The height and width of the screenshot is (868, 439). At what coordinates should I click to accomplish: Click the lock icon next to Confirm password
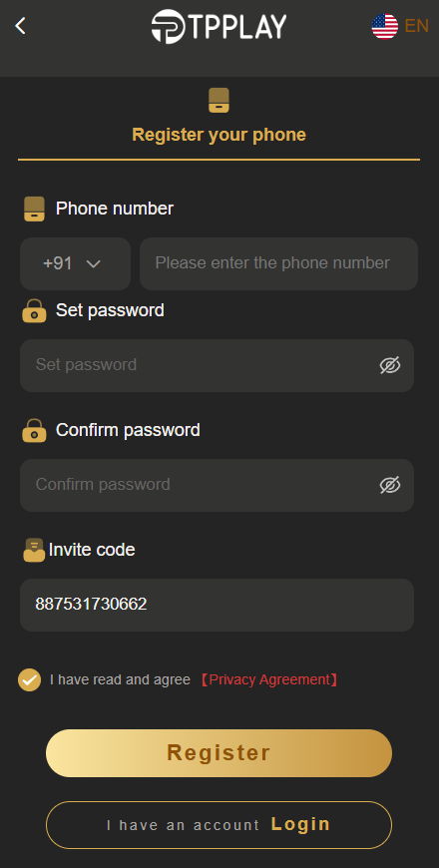pyautogui.click(x=34, y=430)
